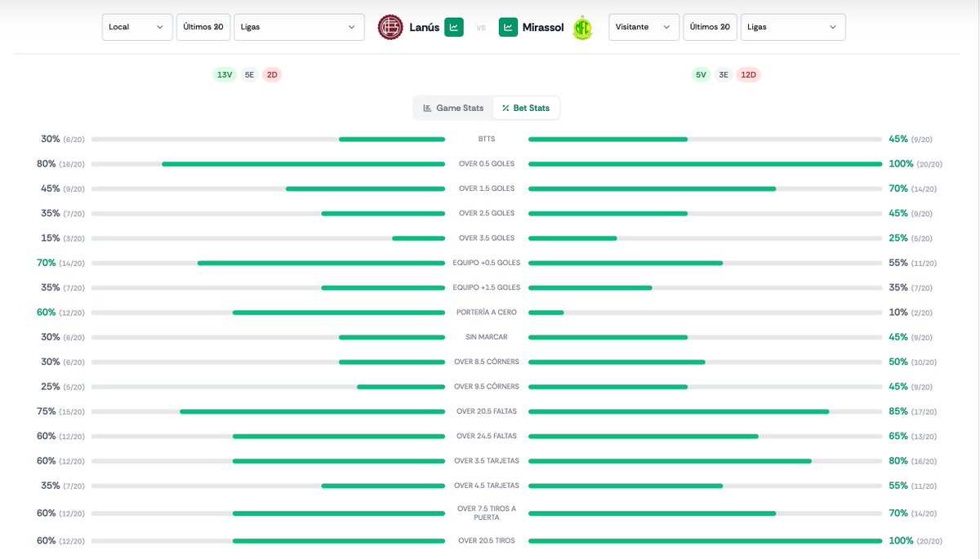This screenshot has height=559, width=980.
Task: Click Lanús 70% (14/20) equipo +0.5 value
Action: (x=60, y=263)
